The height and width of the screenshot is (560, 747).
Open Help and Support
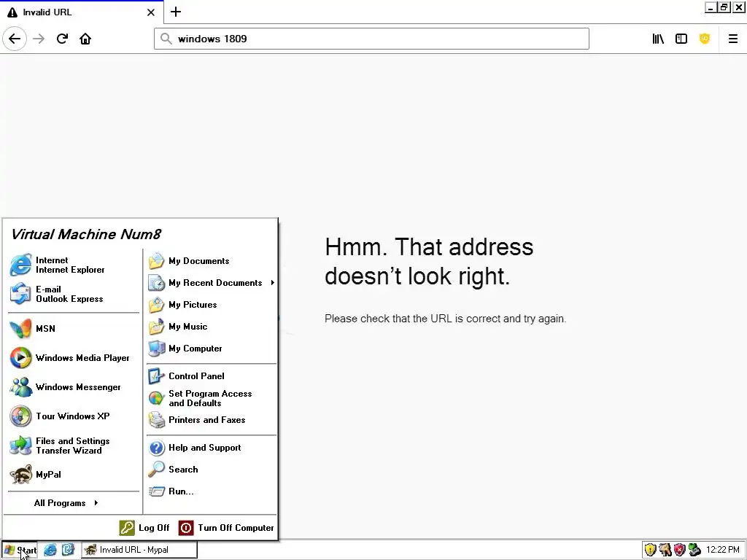[212, 448]
